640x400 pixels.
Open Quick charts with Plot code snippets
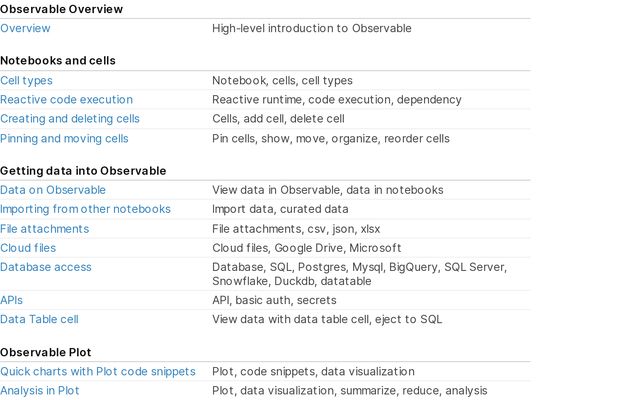point(98,371)
